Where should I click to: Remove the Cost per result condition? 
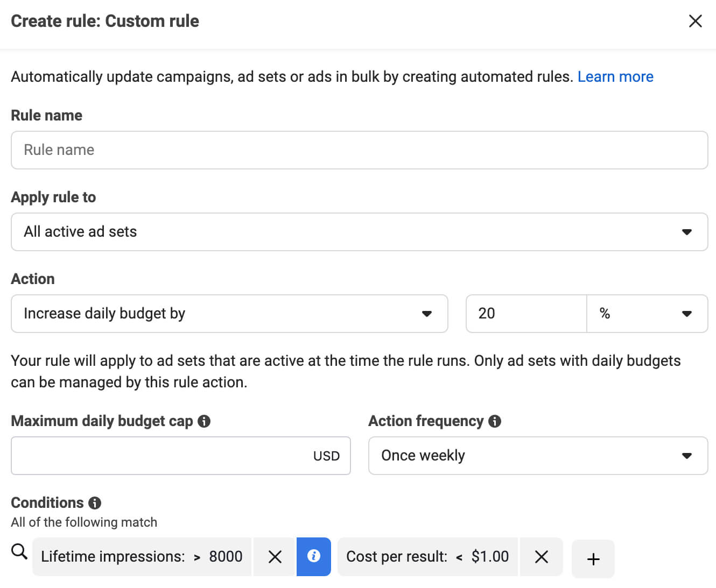pyautogui.click(x=542, y=557)
